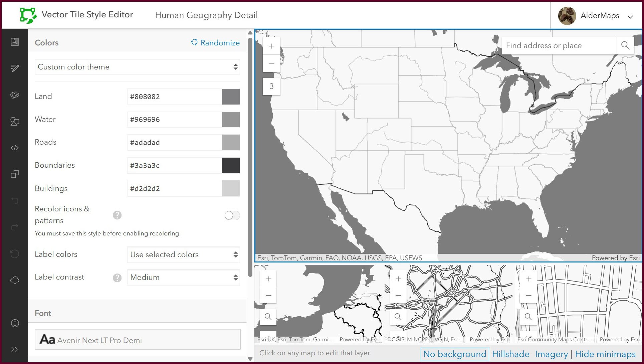This screenshot has height=364, width=644.
Task: Switch background to Imagery
Action: (551, 354)
